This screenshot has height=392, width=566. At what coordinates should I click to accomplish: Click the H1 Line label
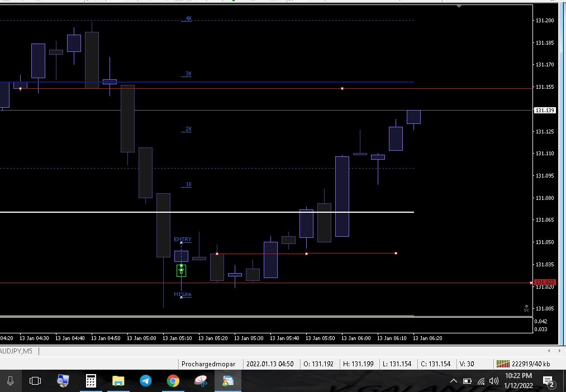[183, 294]
